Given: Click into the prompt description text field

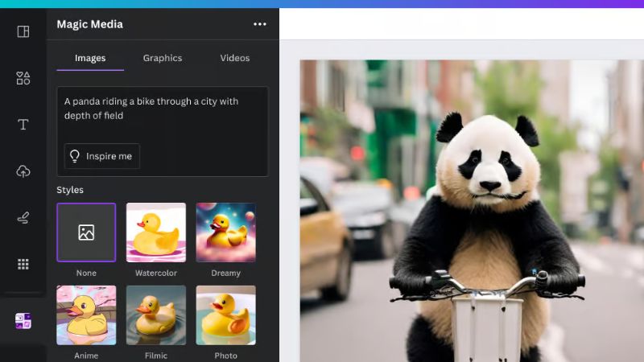Looking at the screenshot, I should tap(163, 131).
